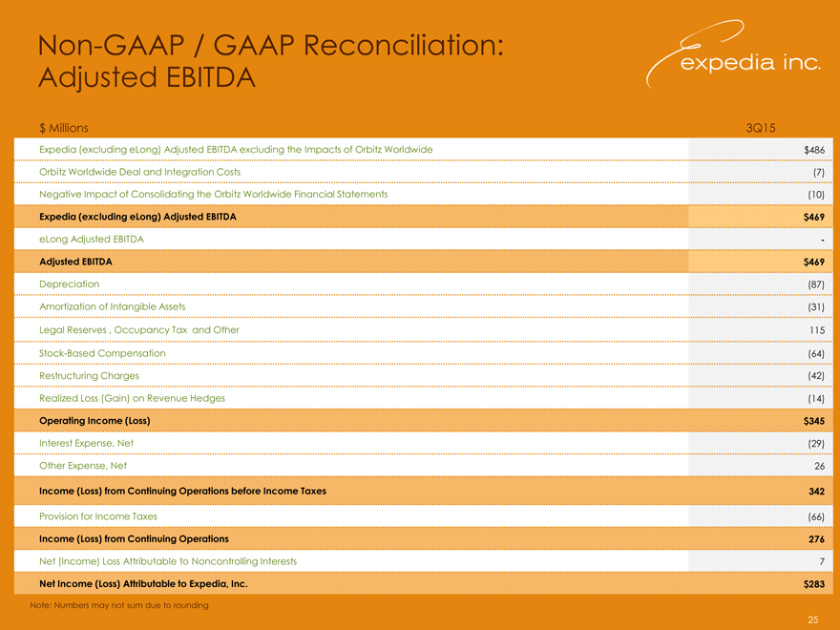Select 'Income (Loss) from Continuing Operations before Income Taxes'
The image size is (840, 630).
point(182,492)
